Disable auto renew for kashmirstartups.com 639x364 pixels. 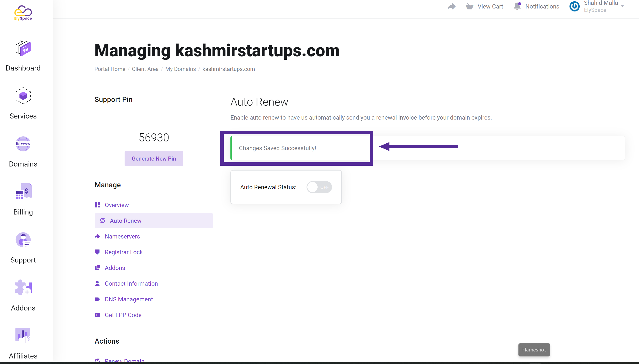(319, 187)
